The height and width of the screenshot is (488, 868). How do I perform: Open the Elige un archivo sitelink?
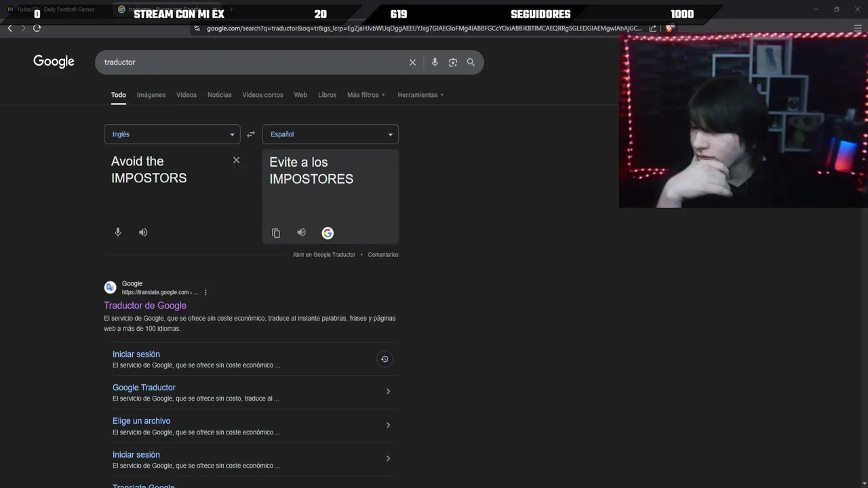point(141,421)
